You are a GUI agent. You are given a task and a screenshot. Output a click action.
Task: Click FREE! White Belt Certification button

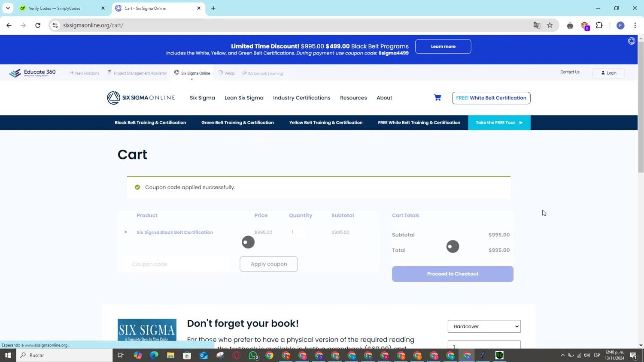point(491,98)
